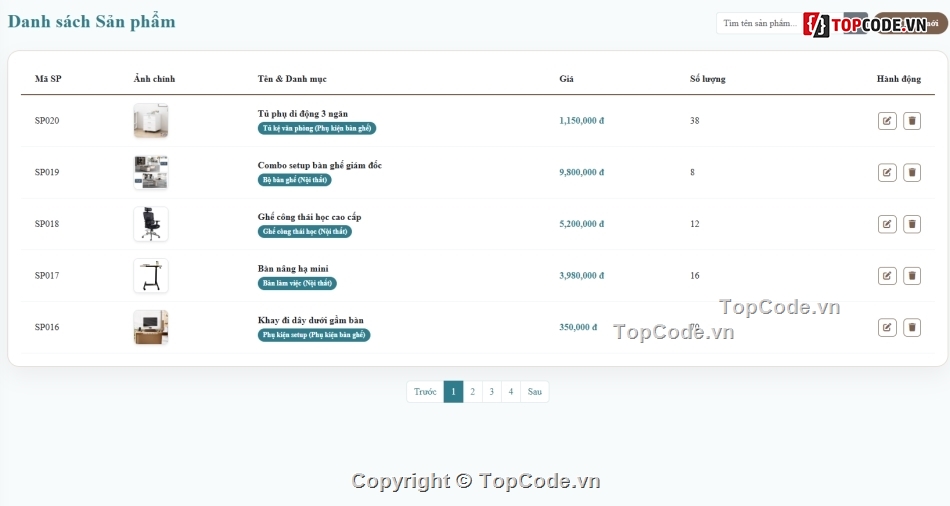Open SP018 ergonomic chair thumbnail
This screenshot has height=506, width=950.
(x=151, y=224)
